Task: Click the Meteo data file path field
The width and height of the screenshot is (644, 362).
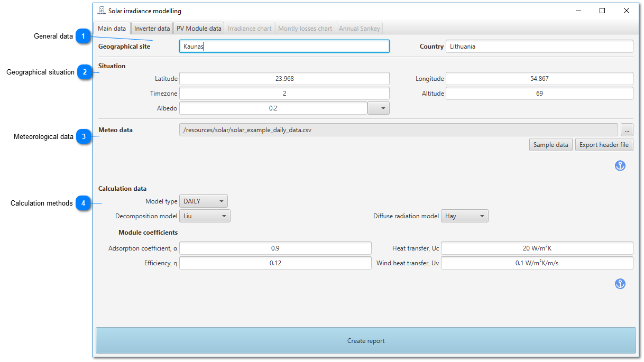Action: click(399, 130)
